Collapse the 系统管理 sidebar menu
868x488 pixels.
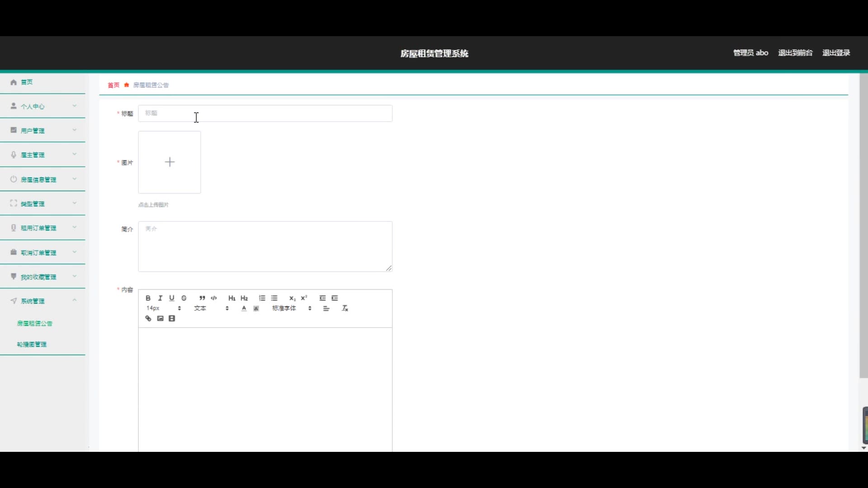43,301
